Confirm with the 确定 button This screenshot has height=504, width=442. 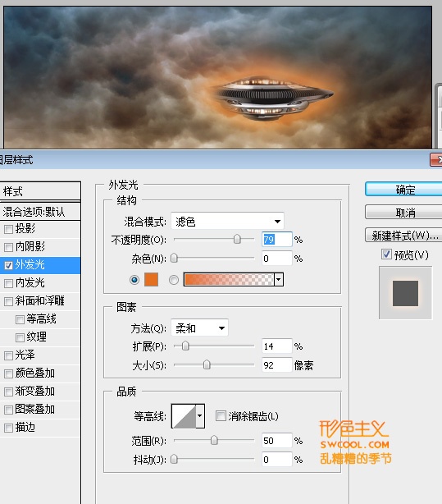(x=403, y=190)
